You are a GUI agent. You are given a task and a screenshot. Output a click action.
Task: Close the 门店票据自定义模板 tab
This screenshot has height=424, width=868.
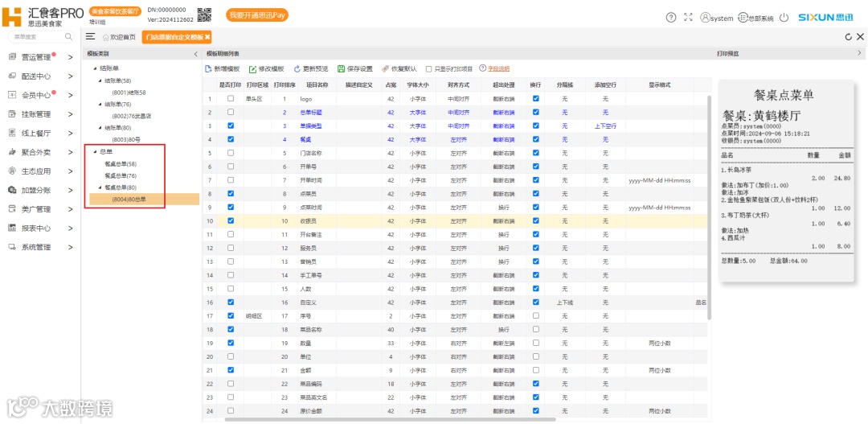pos(207,37)
